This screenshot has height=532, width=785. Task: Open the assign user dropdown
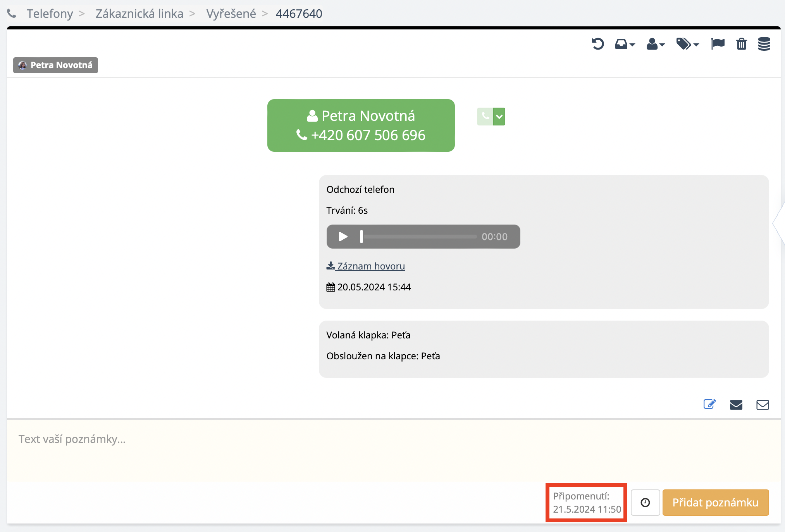(655, 44)
